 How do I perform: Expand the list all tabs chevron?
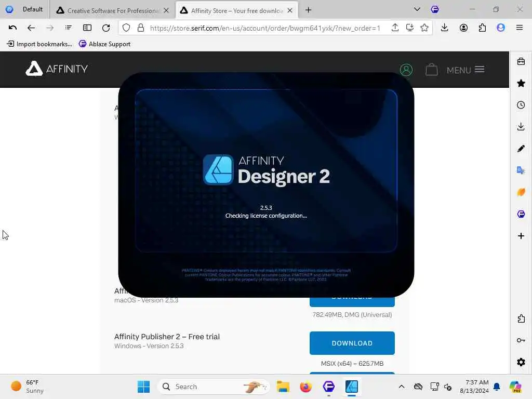point(417,9)
